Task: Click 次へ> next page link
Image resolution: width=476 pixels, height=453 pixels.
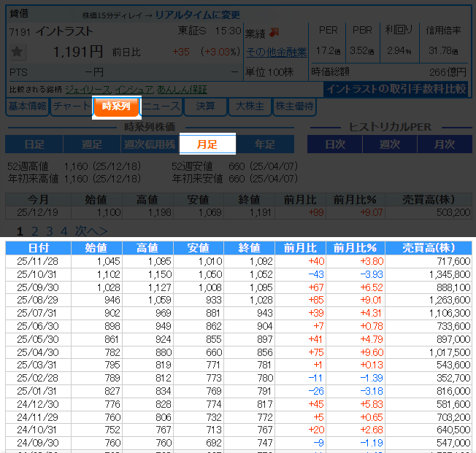Action: coord(91,231)
